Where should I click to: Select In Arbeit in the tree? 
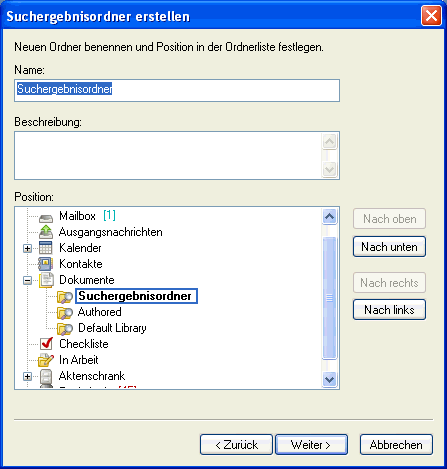(79, 360)
